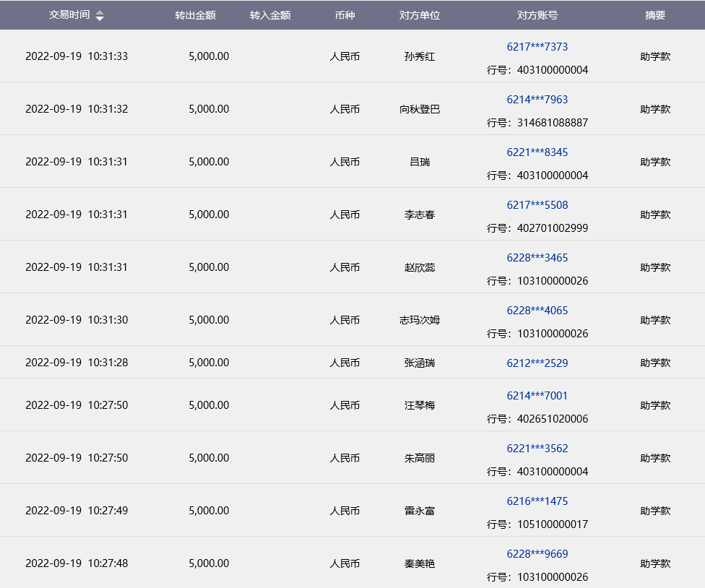
Task: Select account number 6228***3465
Action: pyautogui.click(x=537, y=258)
